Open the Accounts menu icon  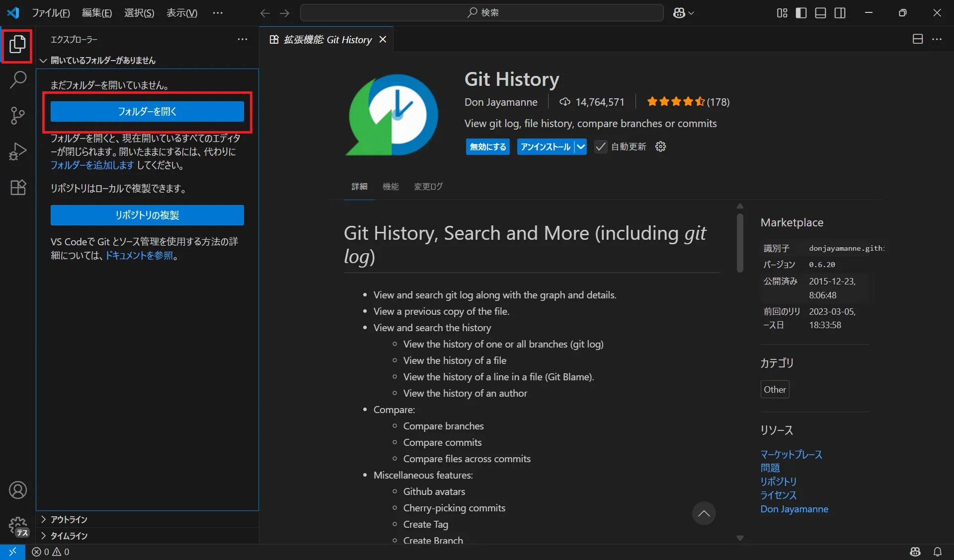[18, 490]
